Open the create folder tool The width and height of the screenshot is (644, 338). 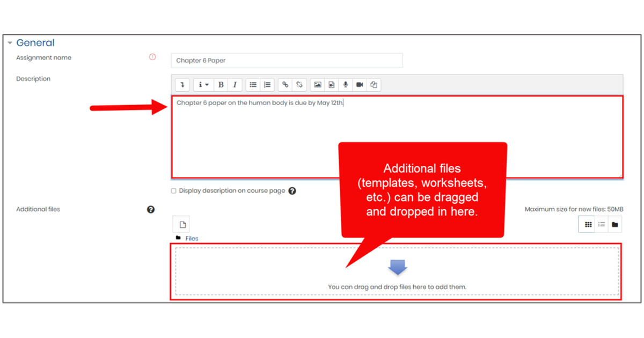pos(615,224)
